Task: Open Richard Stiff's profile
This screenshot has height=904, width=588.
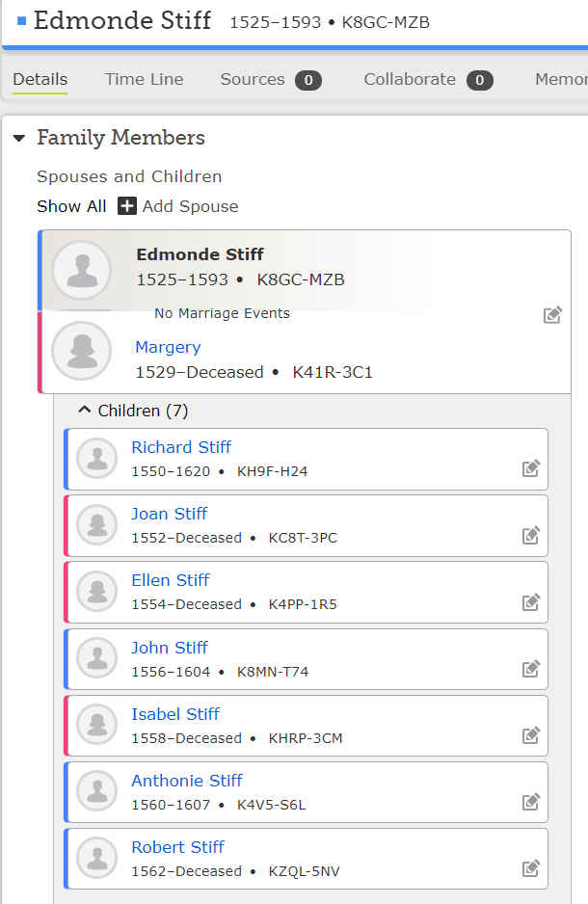Action: tap(180, 447)
